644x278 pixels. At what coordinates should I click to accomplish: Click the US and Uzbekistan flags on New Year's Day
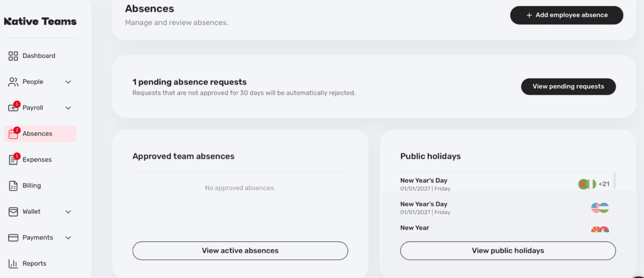tap(600, 208)
